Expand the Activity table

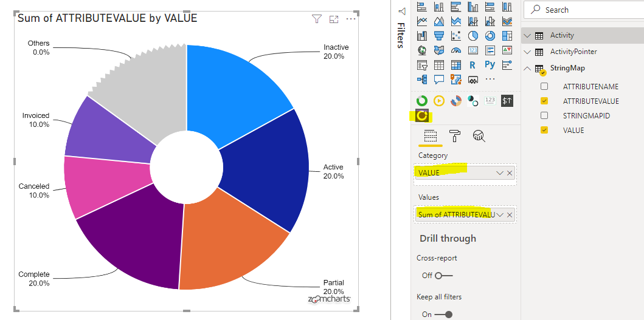pyautogui.click(x=528, y=35)
